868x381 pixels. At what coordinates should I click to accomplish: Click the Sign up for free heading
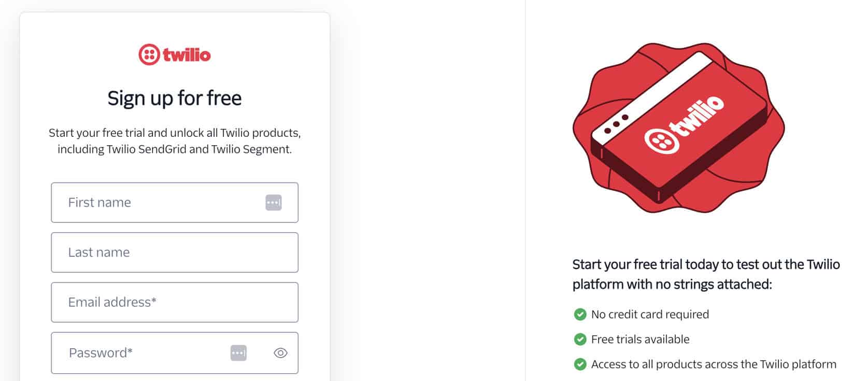point(175,98)
